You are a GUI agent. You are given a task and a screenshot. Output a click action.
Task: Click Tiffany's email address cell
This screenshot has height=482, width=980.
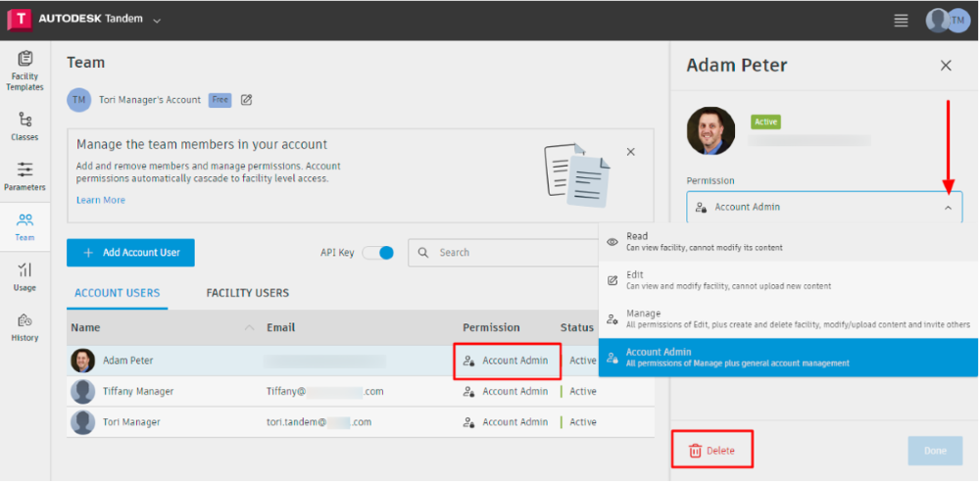[325, 391]
